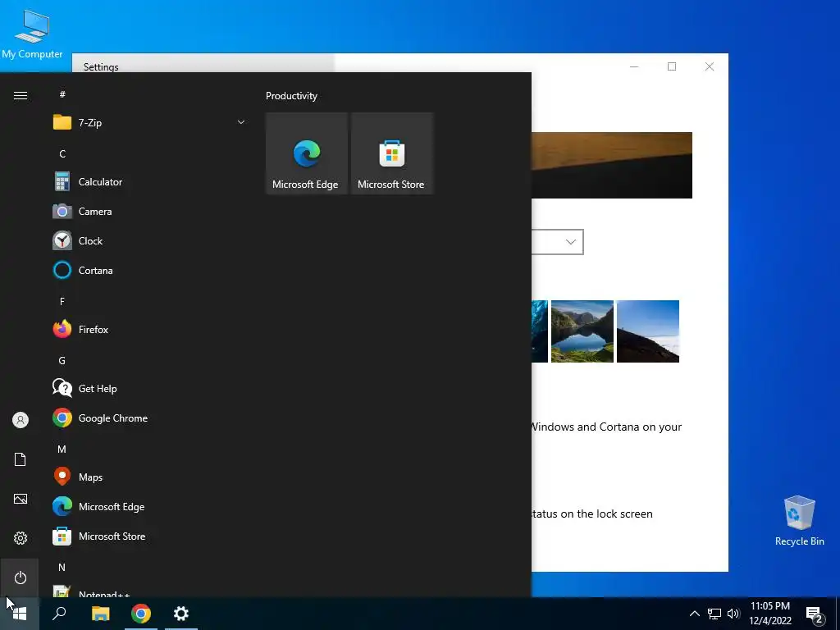Open Notepad++ at the list bottom
Image resolution: width=840 pixels, height=630 pixels.
(150, 591)
